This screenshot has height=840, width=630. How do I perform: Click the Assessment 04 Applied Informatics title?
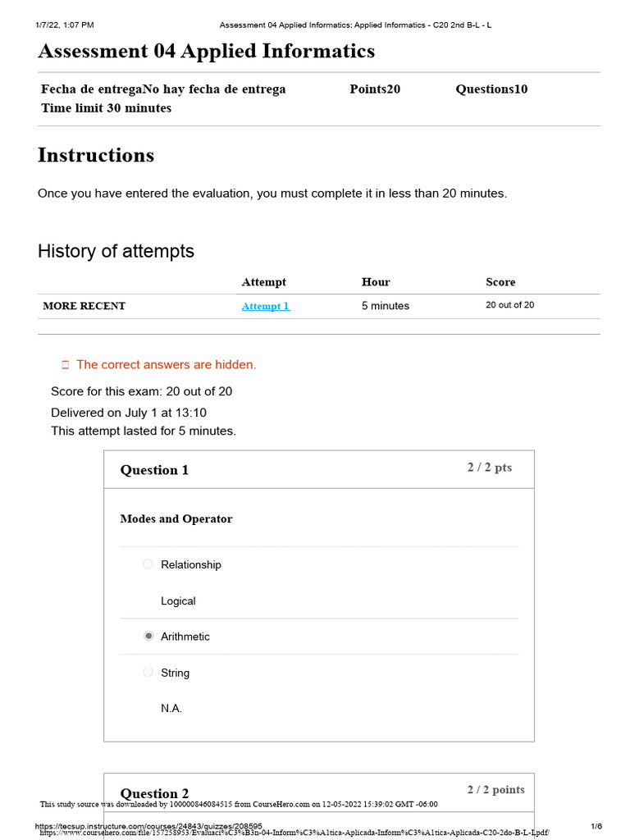coord(206,51)
